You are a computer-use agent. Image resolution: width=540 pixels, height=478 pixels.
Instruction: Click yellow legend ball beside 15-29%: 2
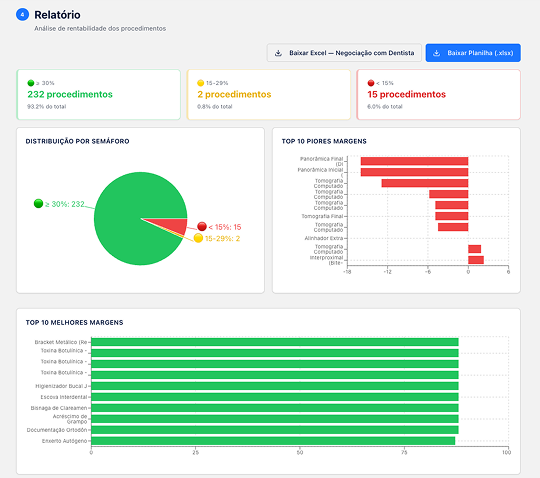pos(198,238)
